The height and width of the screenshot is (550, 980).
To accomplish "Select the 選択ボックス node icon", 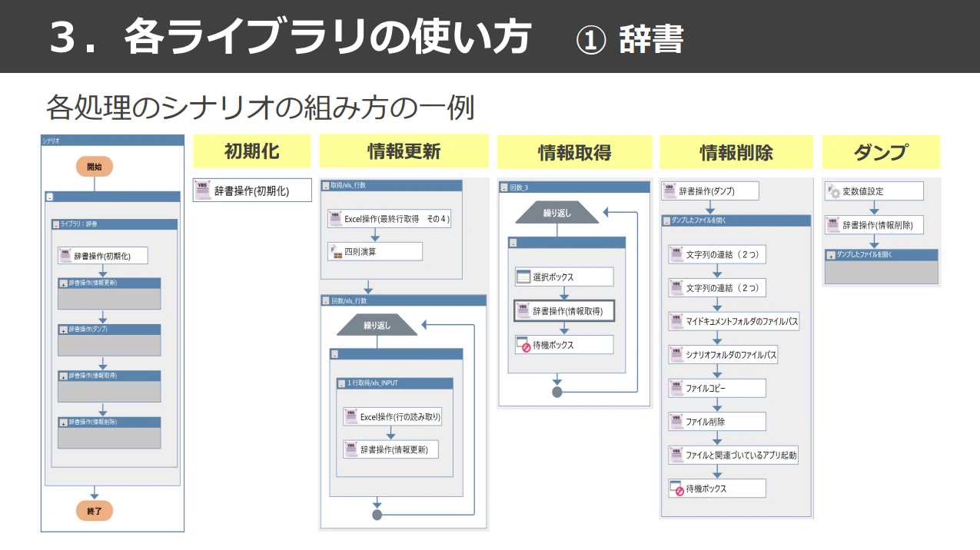I will click(x=523, y=277).
